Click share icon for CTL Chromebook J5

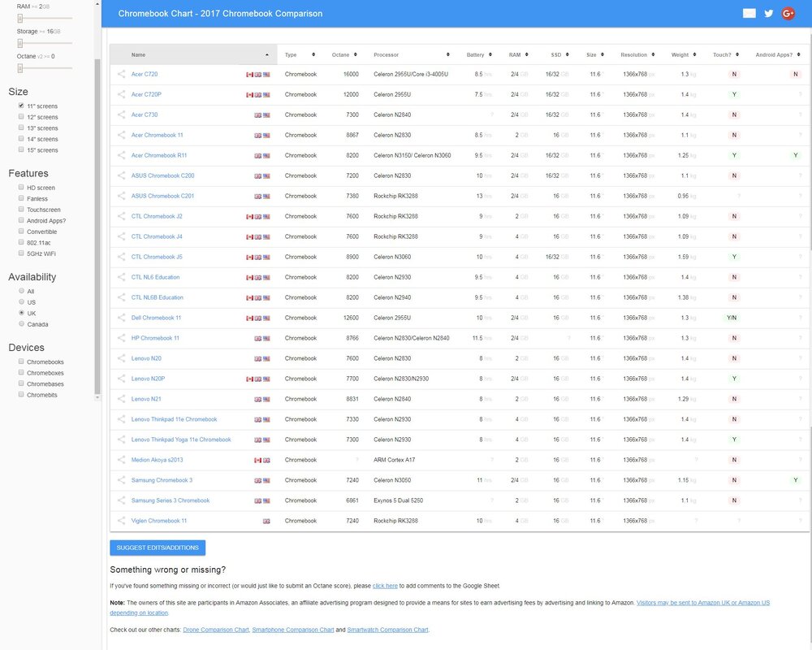click(x=121, y=257)
